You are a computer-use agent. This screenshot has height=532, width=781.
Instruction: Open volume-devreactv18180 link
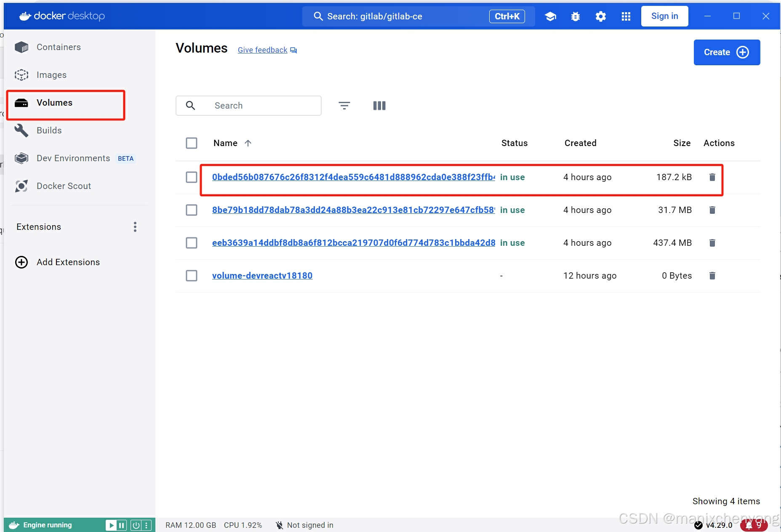click(x=262, y=276)
